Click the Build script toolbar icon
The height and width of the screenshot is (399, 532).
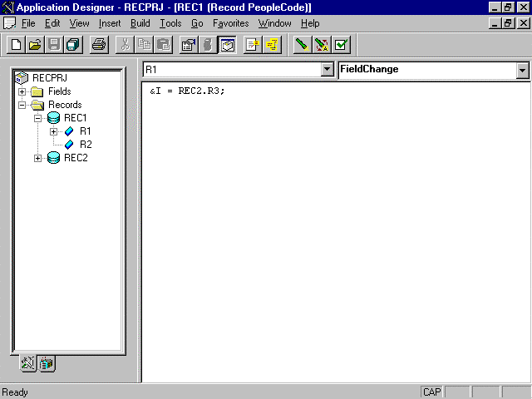pos(208,44)
